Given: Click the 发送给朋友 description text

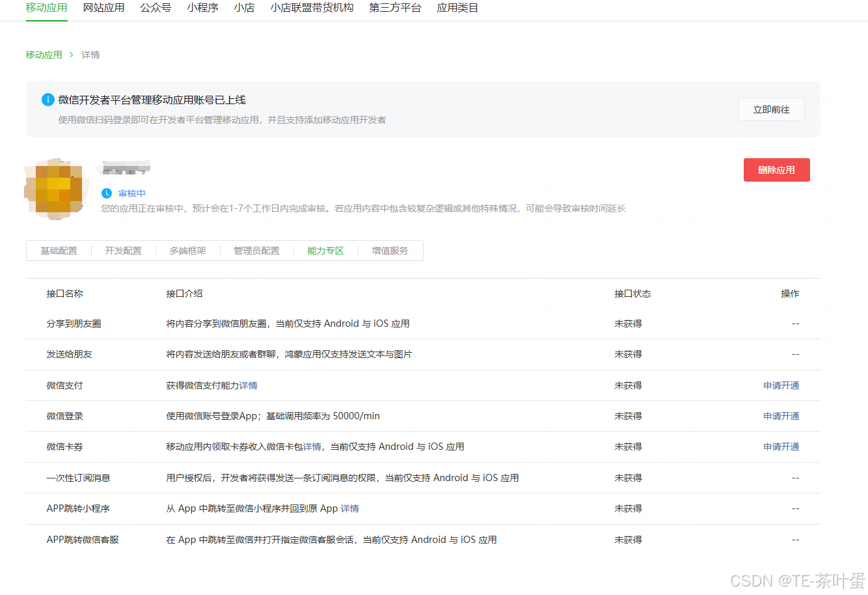Looking at the screenshot, I should click(290, 354).
